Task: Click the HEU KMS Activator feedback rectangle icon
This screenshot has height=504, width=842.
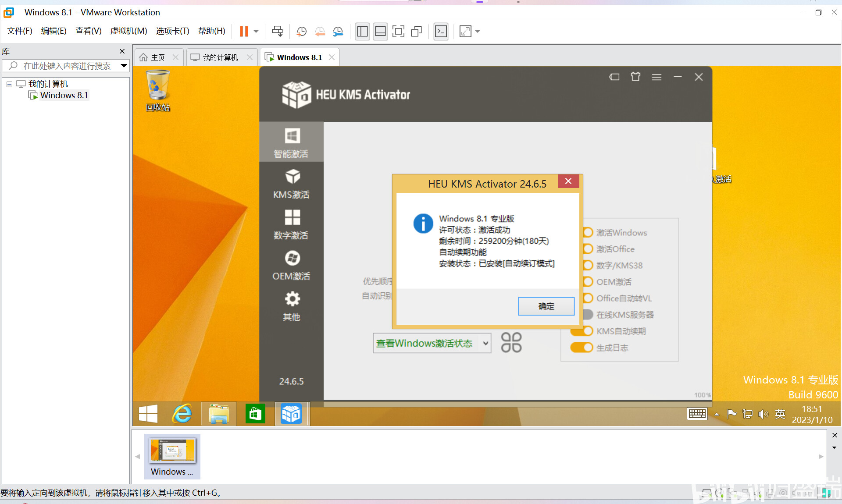Action: [x=614, y=77]
